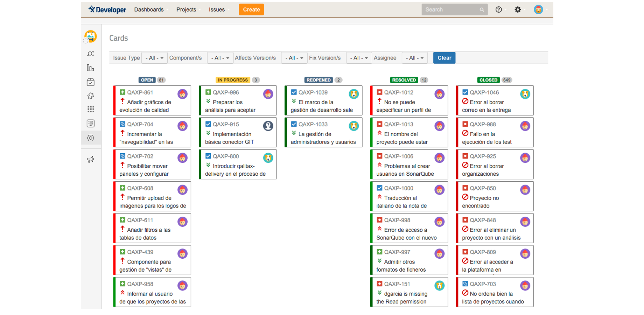Click the magnifier icon in the search box
This screenshot has width=644, height=315.
point(482,10)
